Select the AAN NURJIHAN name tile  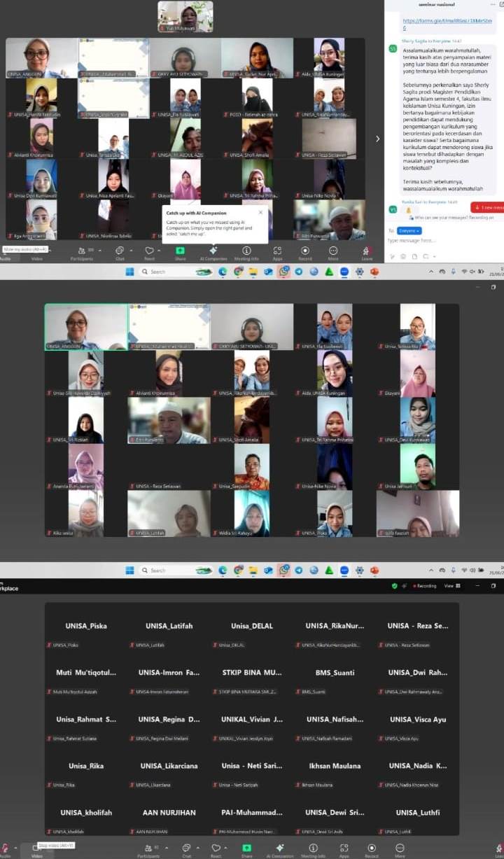(169, 813)
